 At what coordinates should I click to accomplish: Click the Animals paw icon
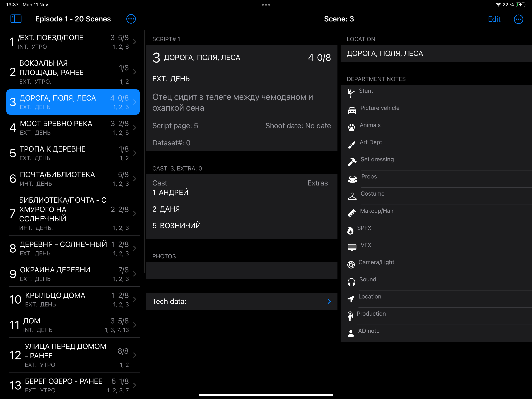click(x=351, y=128)
